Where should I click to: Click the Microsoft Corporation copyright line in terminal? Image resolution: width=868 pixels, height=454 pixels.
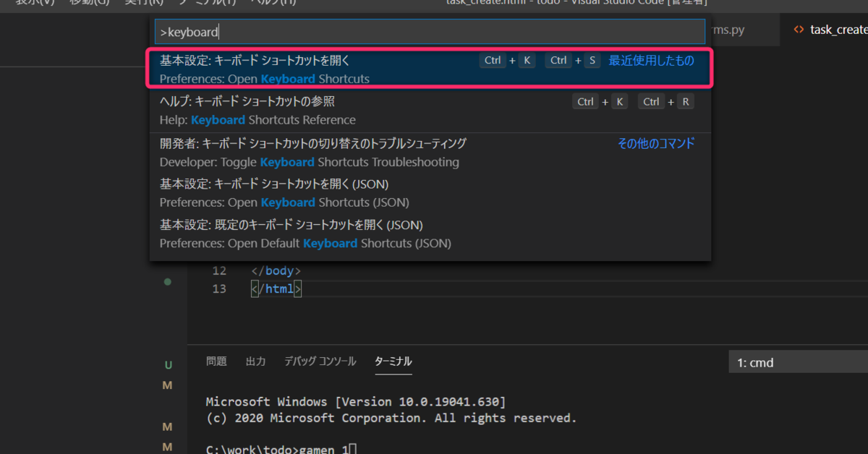pyautogui.click(x=391, y=418)
